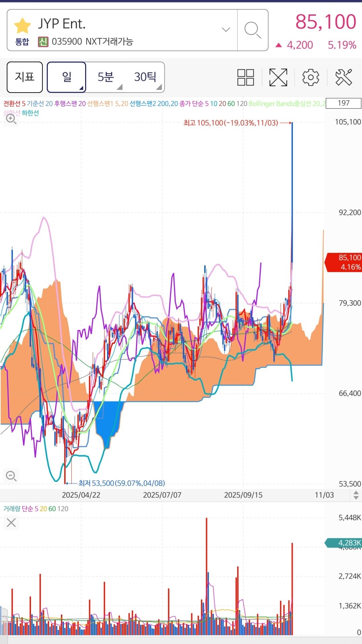Toggle the favorite star for JYP Ent.

click(23, 26)
